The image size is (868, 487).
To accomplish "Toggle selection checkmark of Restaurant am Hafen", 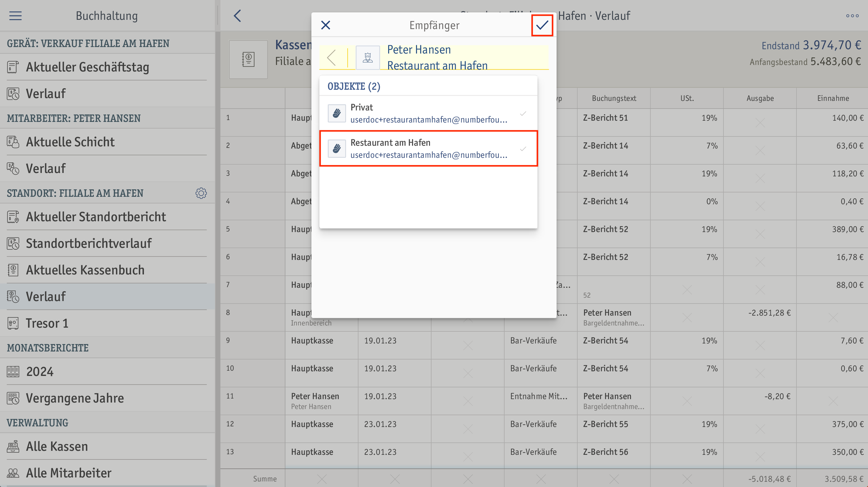I will click(523, 149).
